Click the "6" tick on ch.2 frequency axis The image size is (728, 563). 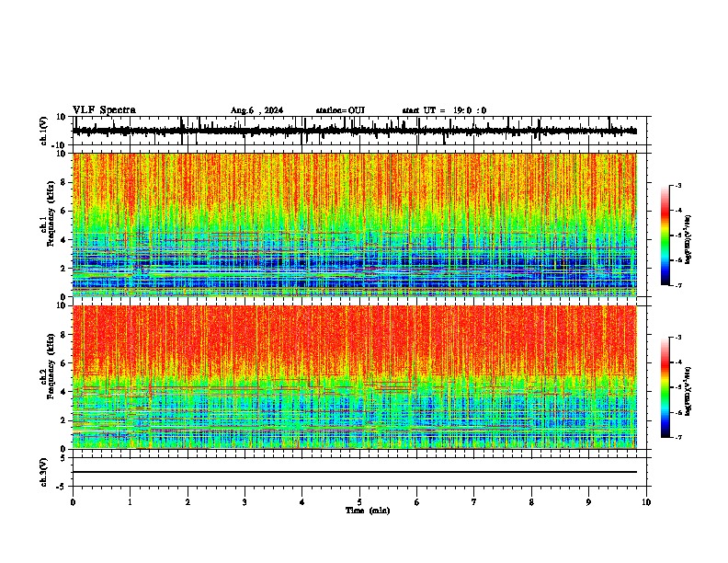(x=63, y=362)
